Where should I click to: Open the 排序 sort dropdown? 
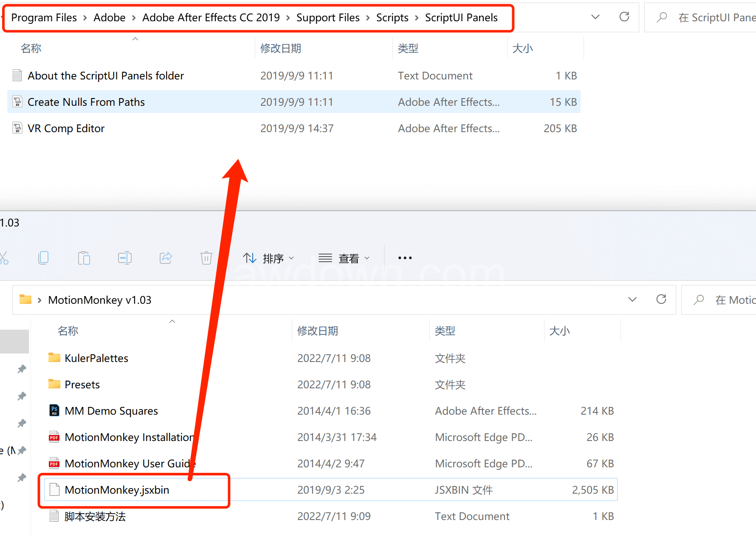click(268, 258)
